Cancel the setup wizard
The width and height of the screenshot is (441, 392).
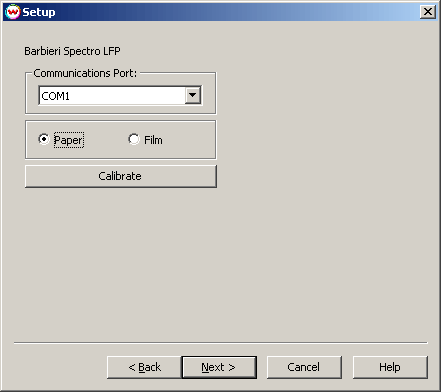tap(304, 367)
